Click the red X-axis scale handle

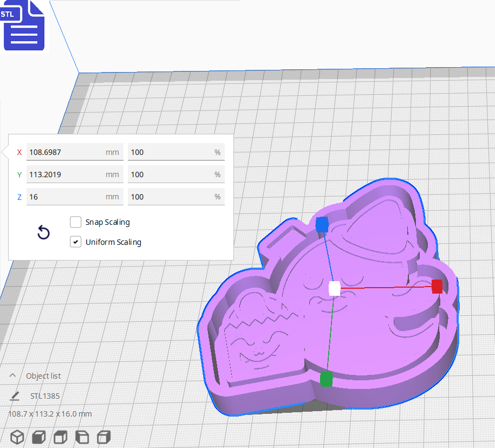[438, 287]
